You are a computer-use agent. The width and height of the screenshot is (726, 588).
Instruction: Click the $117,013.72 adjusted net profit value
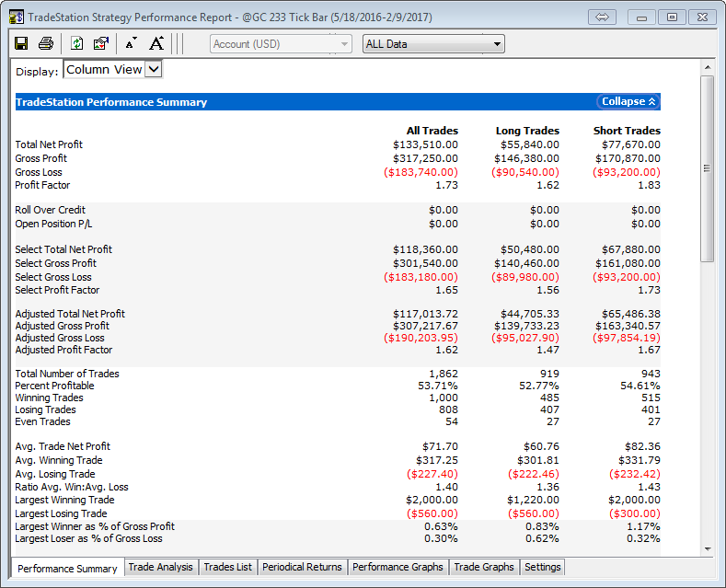click(425, 314)
